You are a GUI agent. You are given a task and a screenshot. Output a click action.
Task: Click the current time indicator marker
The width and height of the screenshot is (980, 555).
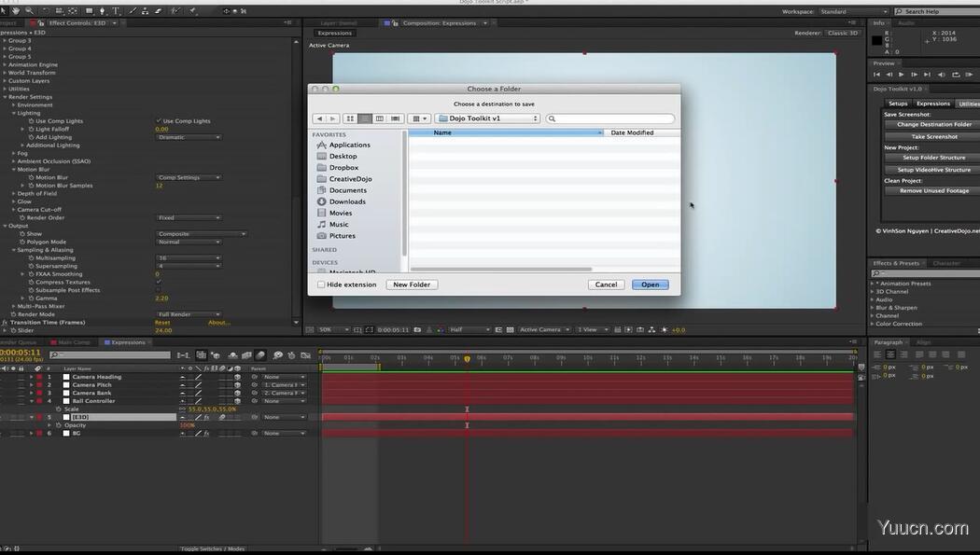pyautogui.click(x=467, y=359)
